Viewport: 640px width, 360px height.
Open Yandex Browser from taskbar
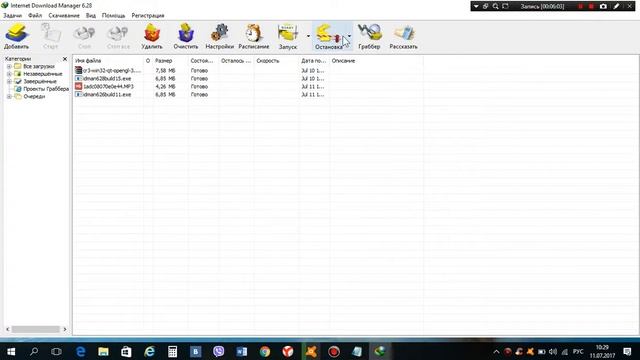click(288, 351)
